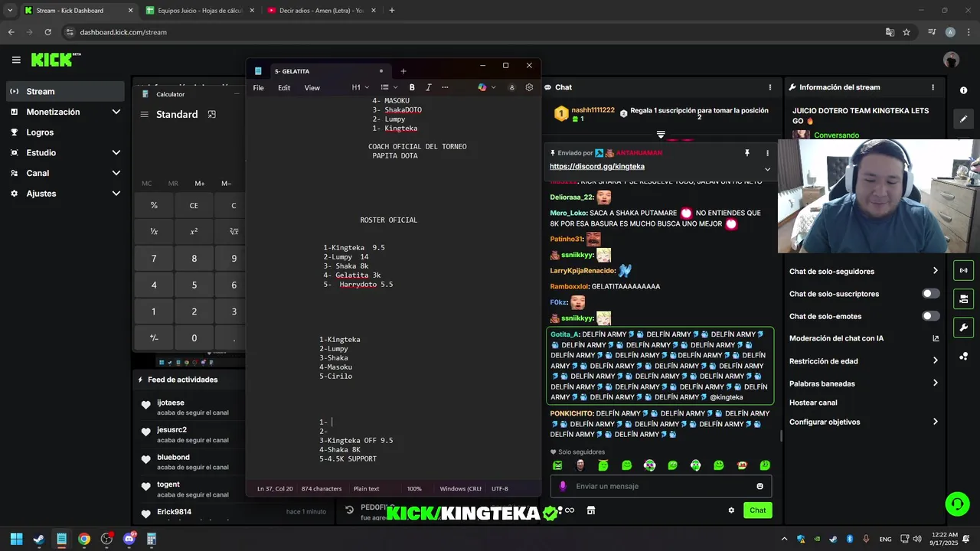Open the discord.gg/kingteka link
Viewport: 980px width, 551px height.
597,166
